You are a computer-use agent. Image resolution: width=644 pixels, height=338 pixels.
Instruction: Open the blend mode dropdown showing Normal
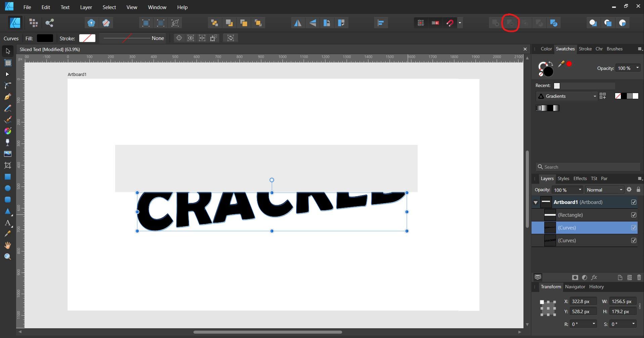click(604, 189)
